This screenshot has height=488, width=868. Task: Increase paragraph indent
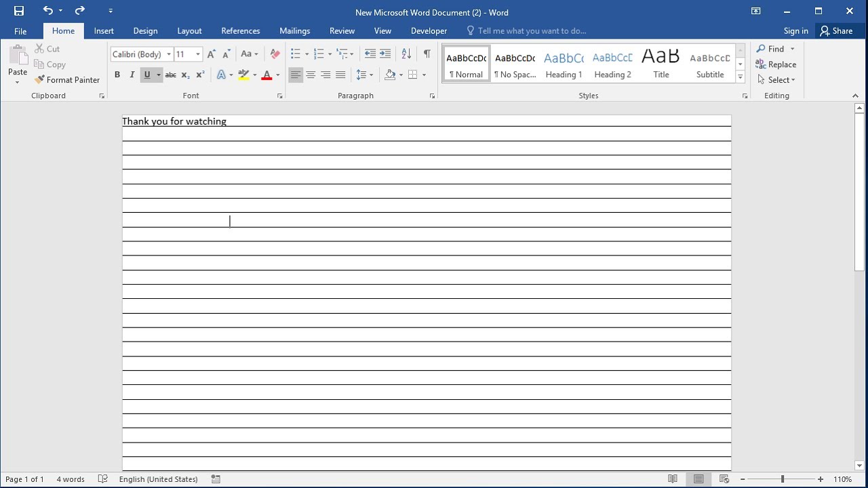coord(385,54)
